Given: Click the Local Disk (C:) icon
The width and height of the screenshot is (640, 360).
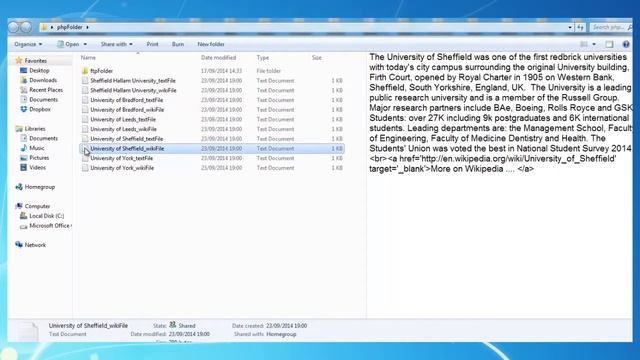Looking at the screenshot, I should tap(24, 216).
